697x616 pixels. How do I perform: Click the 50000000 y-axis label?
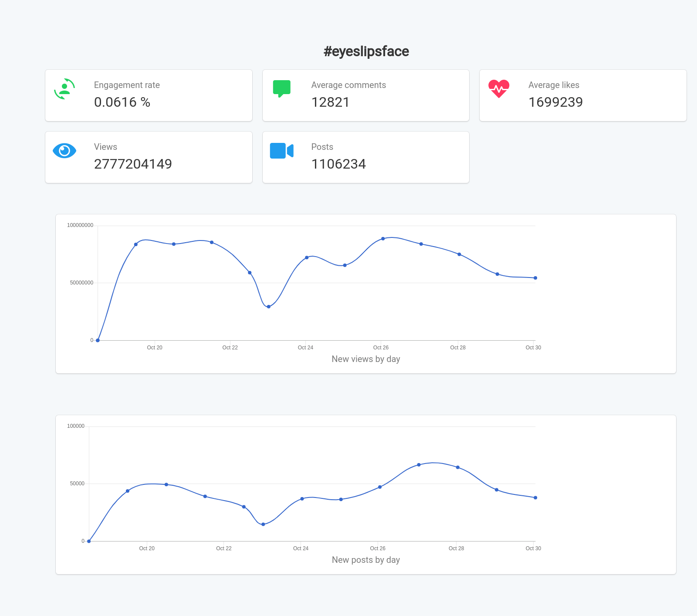point(81,283)
